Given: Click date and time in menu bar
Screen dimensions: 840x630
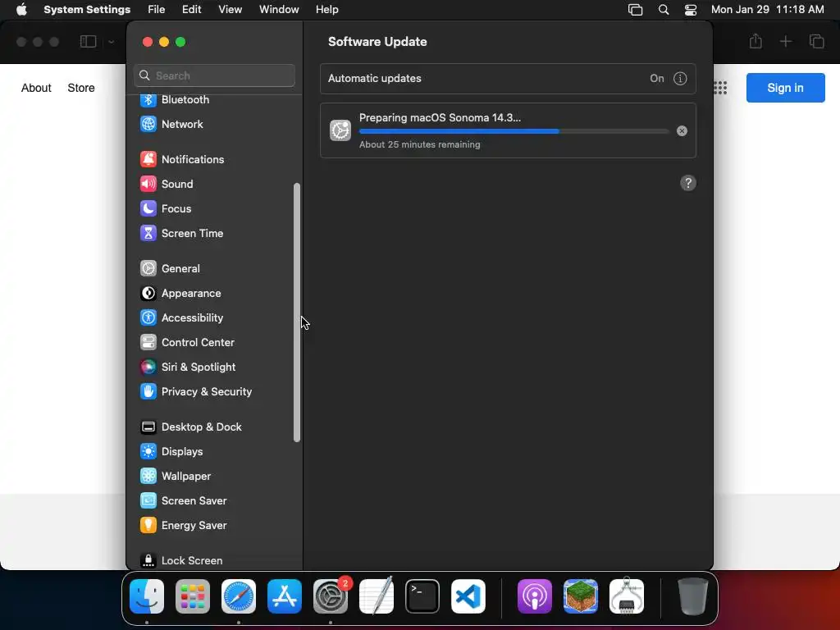Looking at the screenshot, I should (767, 10).
